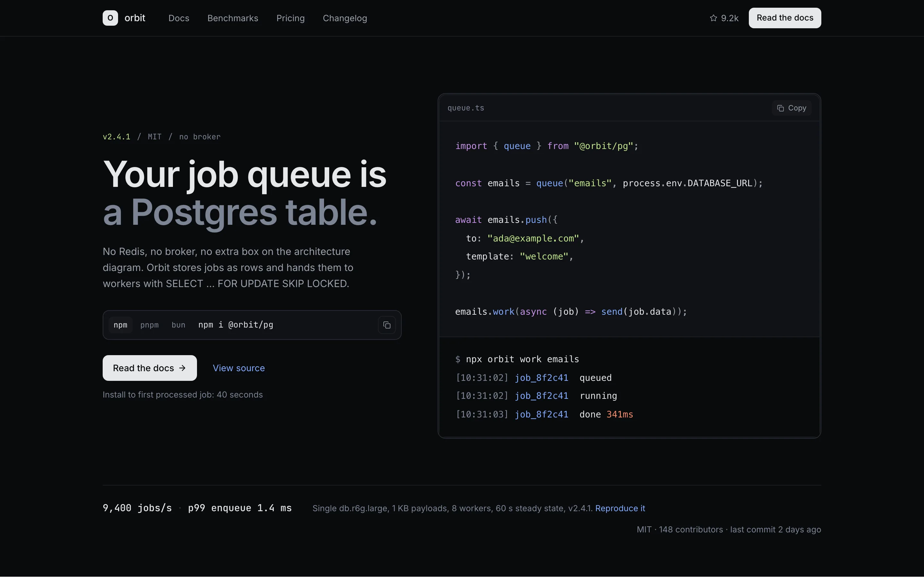Click the import statement code line

pyautogui.click(x=547, y=146)
